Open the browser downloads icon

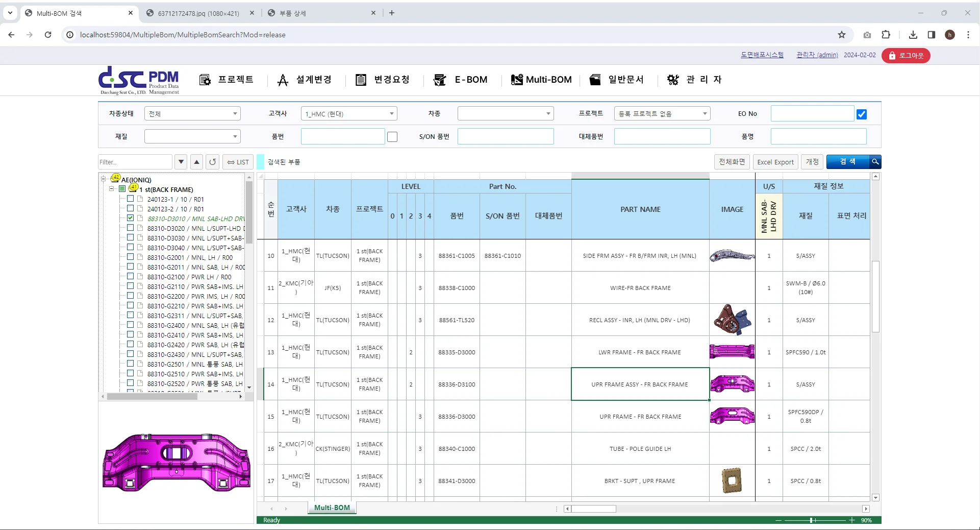tap(913, 35)
